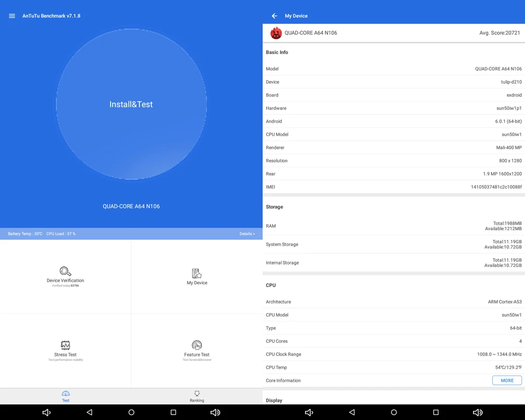Switch to the Ranking bottom tab
The height and width of the screenshot is (420, 525).
click(197, 396)
